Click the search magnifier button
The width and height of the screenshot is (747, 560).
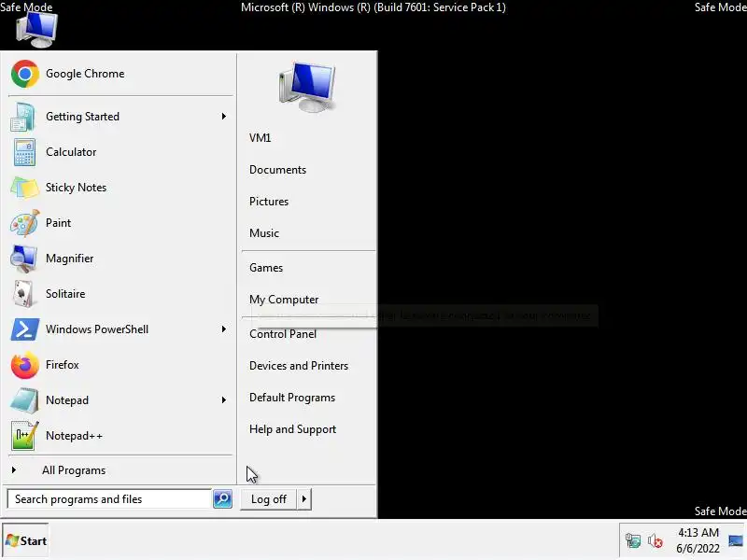222,499
